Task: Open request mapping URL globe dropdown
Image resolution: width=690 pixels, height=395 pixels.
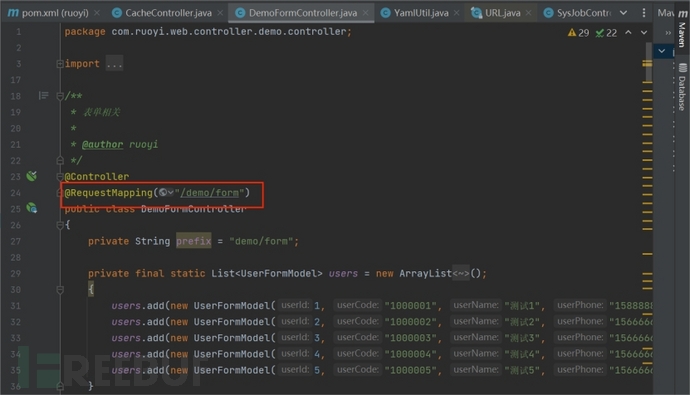Action: pos(166,193)
